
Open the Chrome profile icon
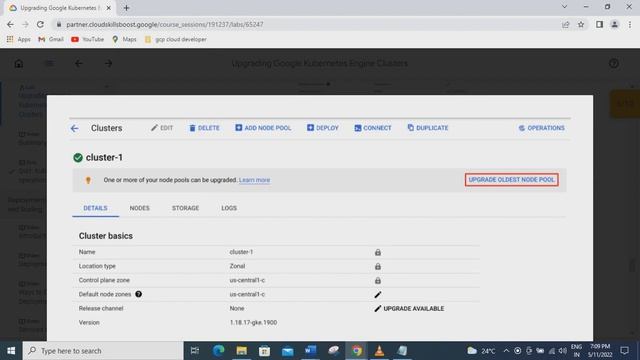pyautogui.click(x=614, y=24)
